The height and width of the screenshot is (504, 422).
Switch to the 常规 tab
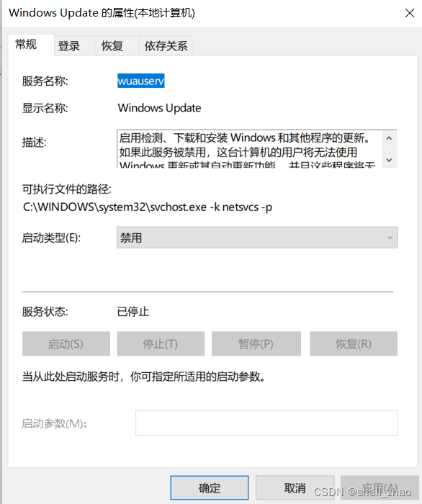pyautogui.click(x=30, y=45)
